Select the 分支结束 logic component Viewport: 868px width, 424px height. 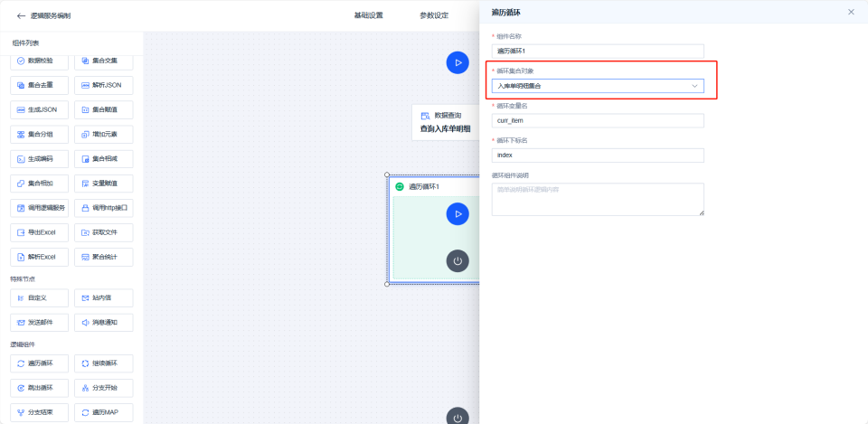click(39, 412)
